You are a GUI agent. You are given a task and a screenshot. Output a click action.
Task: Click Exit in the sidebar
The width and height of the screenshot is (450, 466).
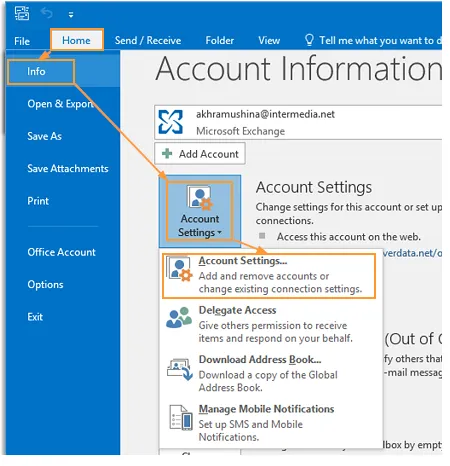tap(35, 317)
